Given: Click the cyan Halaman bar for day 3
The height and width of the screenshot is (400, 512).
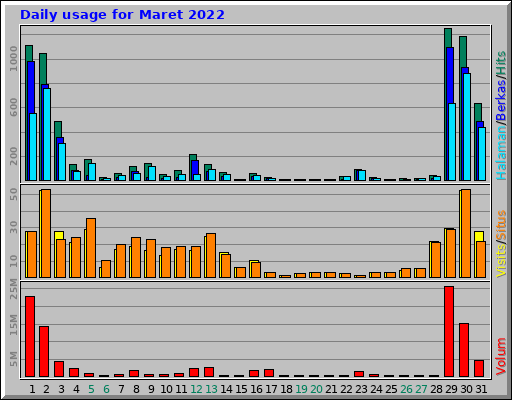Looking at the screenshot, I should click(x=62, y=162).
